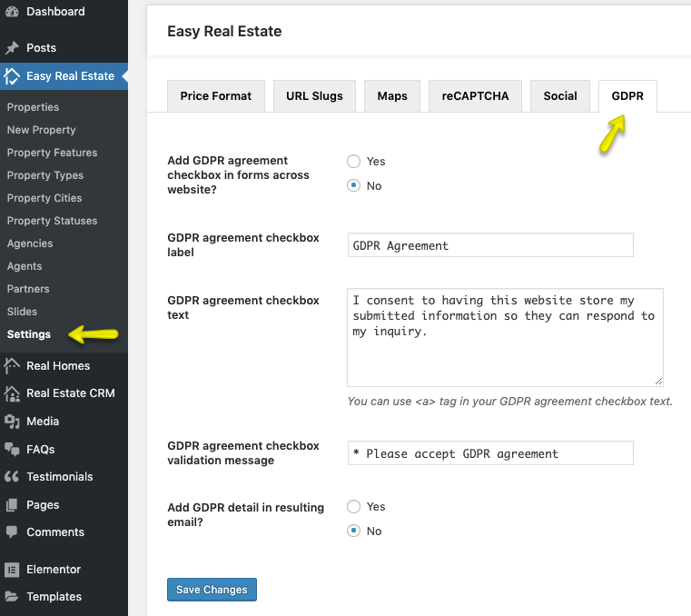
Task: Open the Templates menu label
Action: [x=54, y=597]
